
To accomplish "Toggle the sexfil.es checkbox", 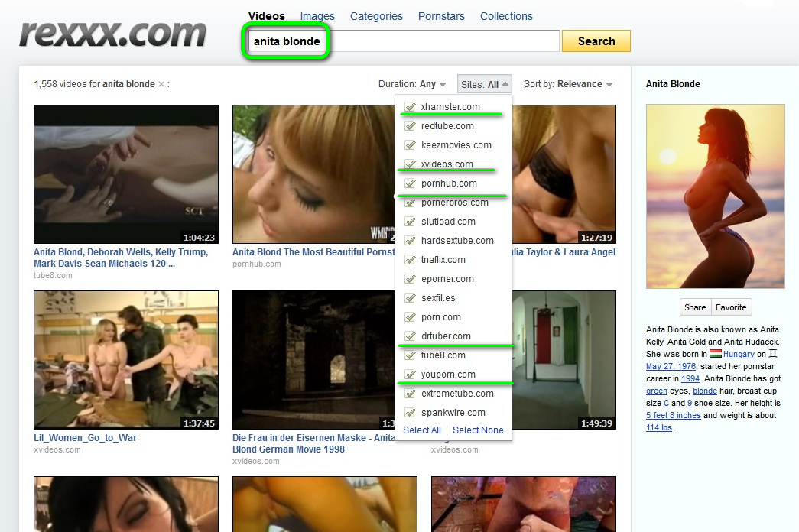I will click(x=410, y=297).
